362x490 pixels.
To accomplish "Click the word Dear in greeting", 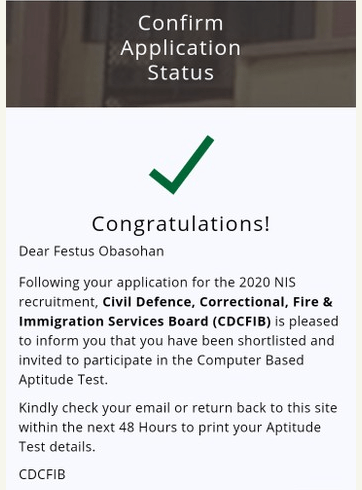I will tap(34, 251).
